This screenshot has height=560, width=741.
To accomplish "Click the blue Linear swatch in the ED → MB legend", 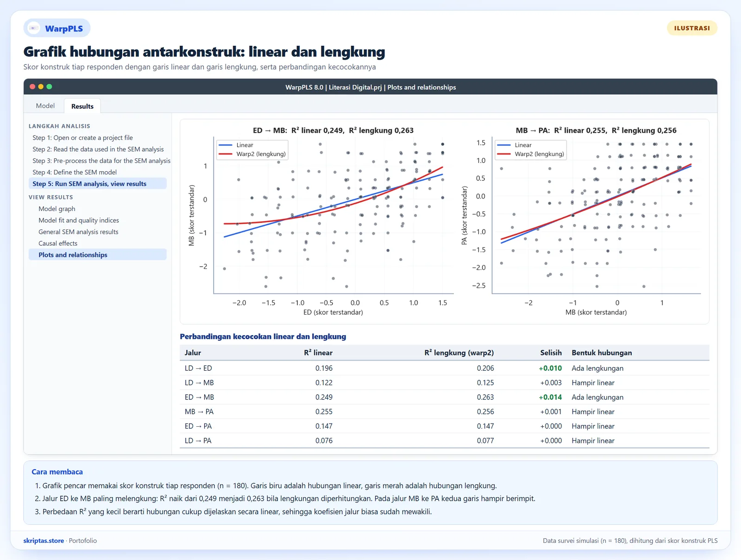I will click(x=225, y=145).
